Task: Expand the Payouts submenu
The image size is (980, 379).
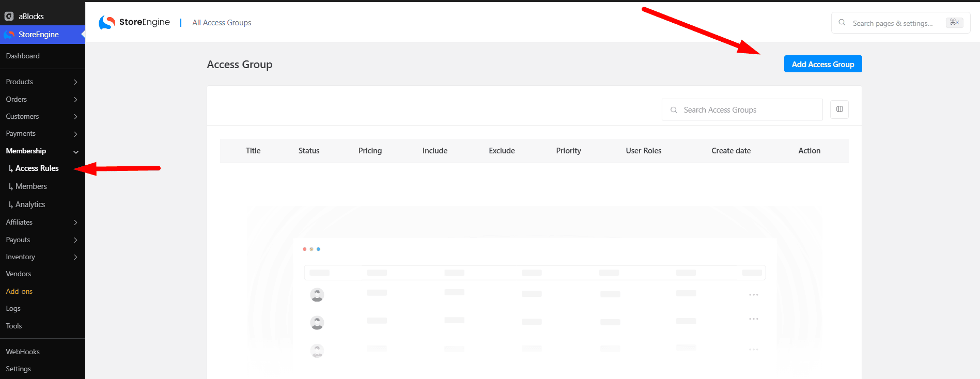Action: [x=75, y=240]
